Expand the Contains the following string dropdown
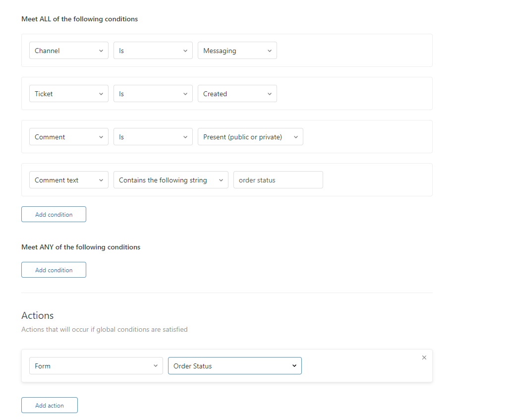Viewport: 507px width, 420px height. [171, 180]
